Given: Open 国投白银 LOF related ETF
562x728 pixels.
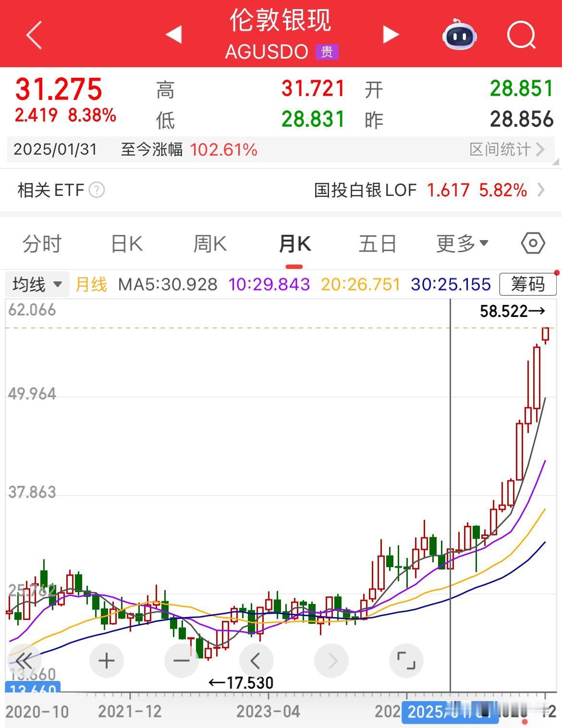Looking at the screenshot, I should pyautogui.click(x=429, y=190).
